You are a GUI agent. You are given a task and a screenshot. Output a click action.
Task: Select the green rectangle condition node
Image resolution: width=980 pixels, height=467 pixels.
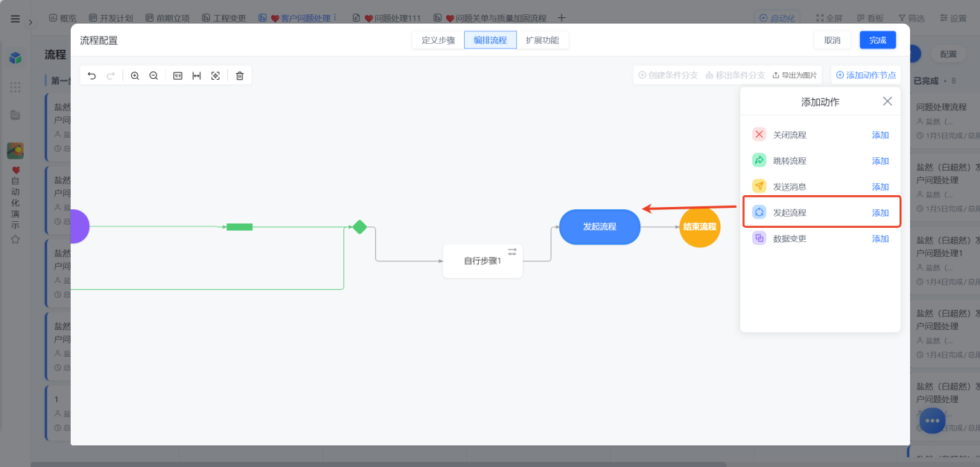coord(239,226)
